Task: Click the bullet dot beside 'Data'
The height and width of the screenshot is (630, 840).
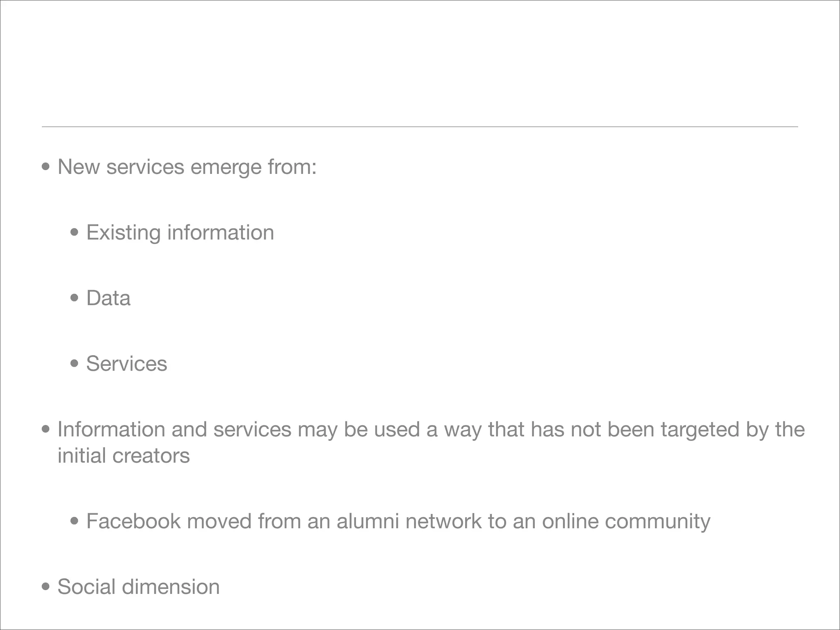Action: (x=74, y=298)
